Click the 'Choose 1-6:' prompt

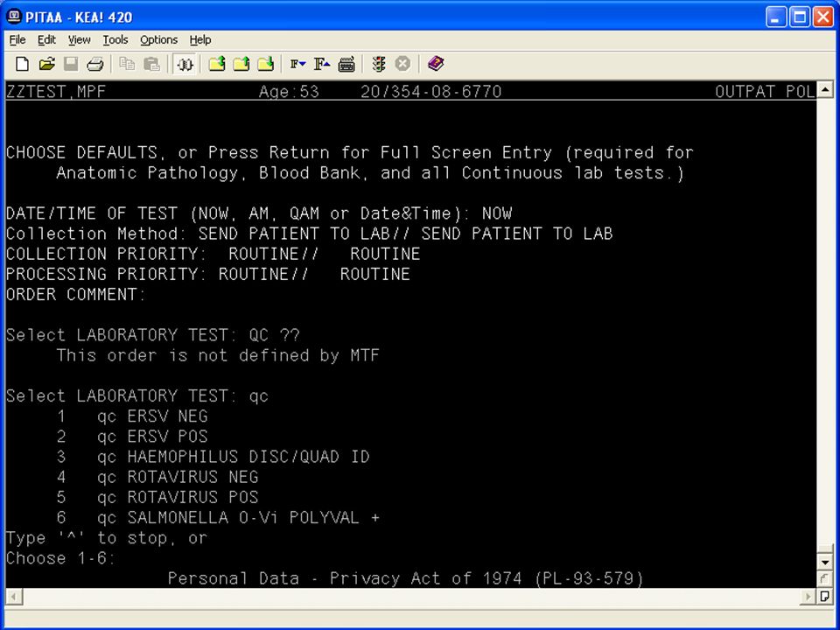pos(60,558)
